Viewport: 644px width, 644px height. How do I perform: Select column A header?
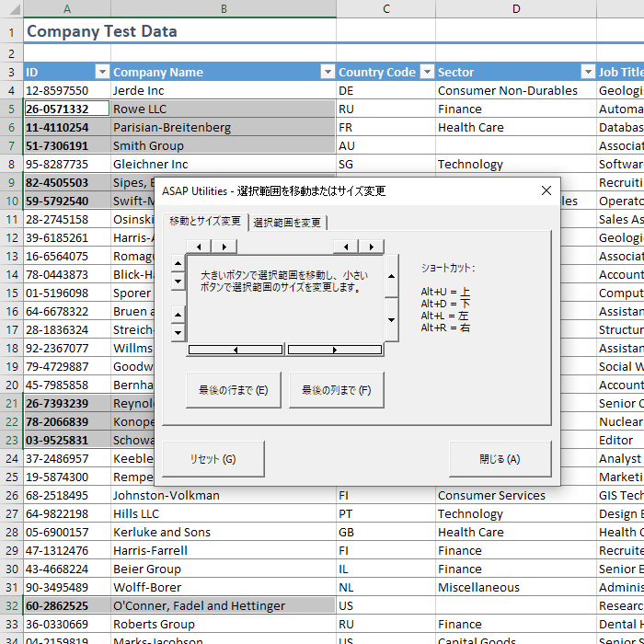[x=67, y=8]
